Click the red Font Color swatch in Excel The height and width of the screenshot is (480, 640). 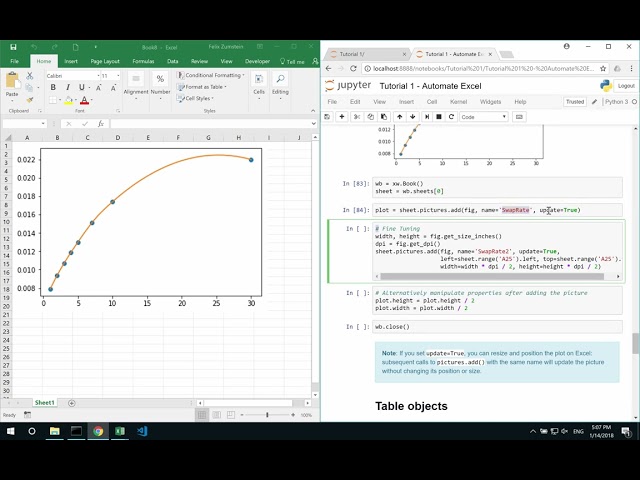84,100
